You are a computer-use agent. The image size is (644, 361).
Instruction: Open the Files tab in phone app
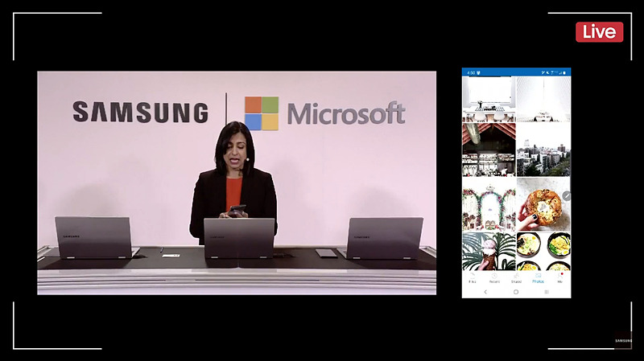click(x=473, y=278)
